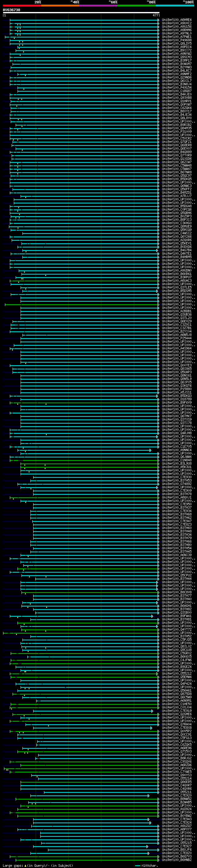Open hit UniRef100_C1E705
197x868 pixels.
click(177, 446)
